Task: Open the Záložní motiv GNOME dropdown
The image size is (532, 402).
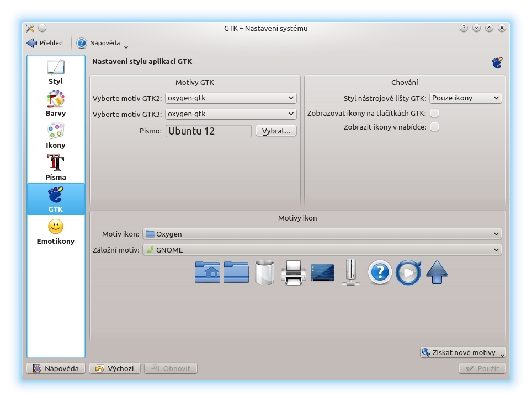Action: (x=322, y=250)
